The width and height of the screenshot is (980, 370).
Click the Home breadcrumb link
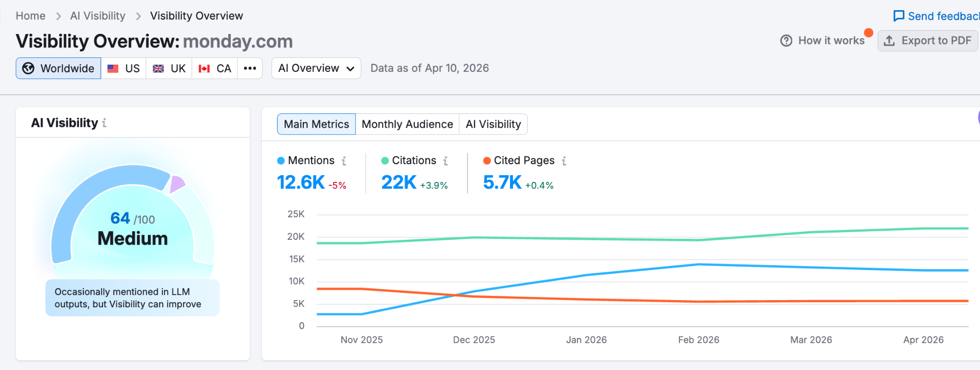coord(31,16)
